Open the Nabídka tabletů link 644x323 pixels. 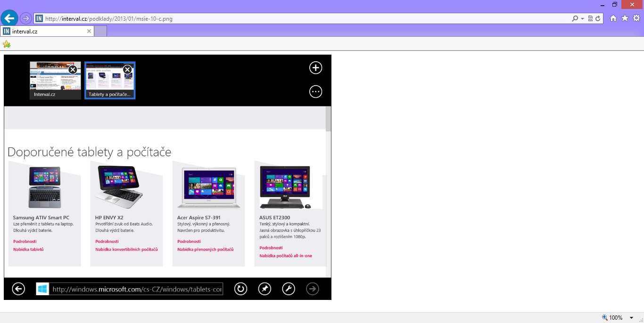coord(28,250)
